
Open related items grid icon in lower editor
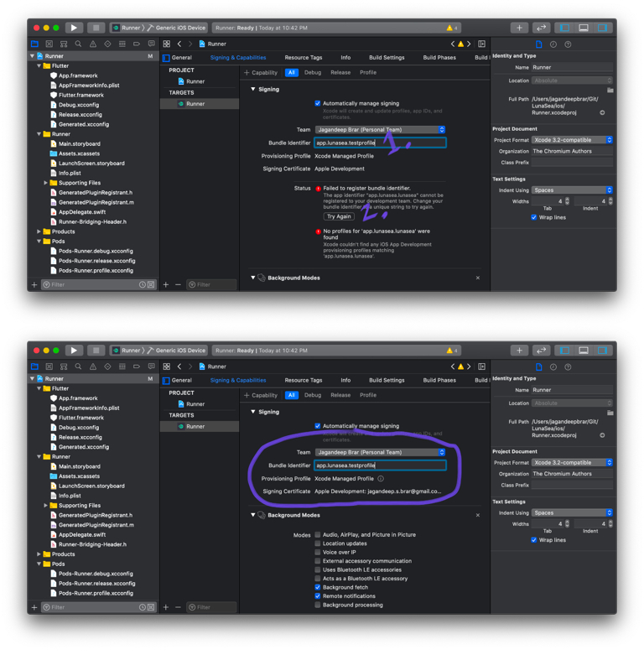tap(167, 366)
